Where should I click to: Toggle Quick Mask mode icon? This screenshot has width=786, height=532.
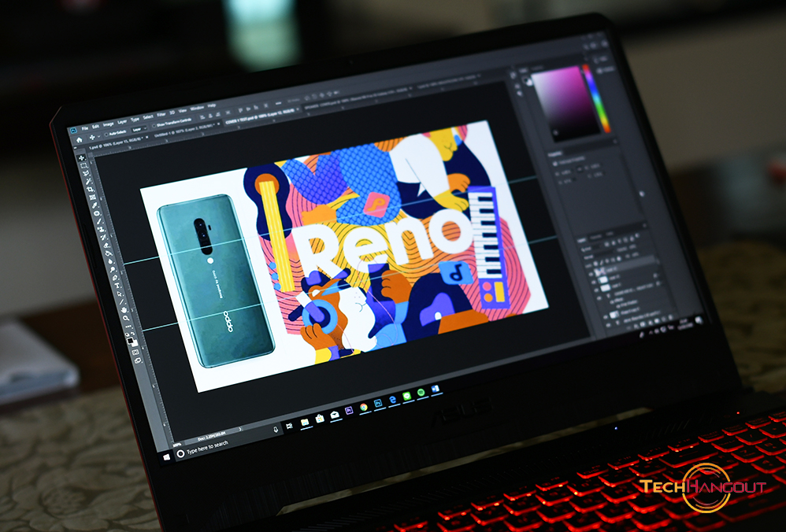click(135, 352)
